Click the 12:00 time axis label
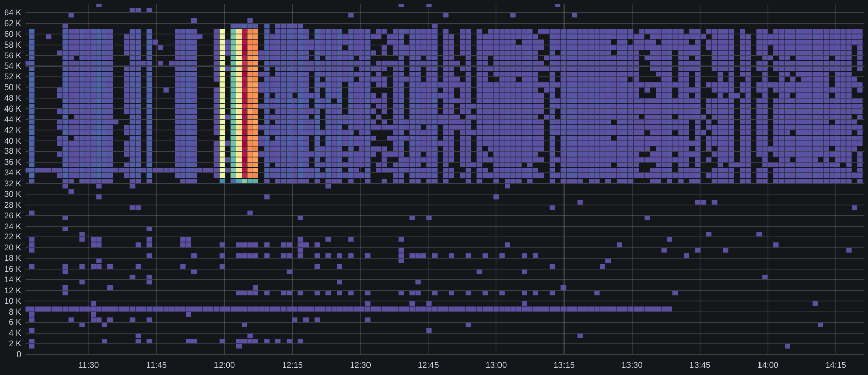The image size is (868, 375). click(x=224, y=365)
